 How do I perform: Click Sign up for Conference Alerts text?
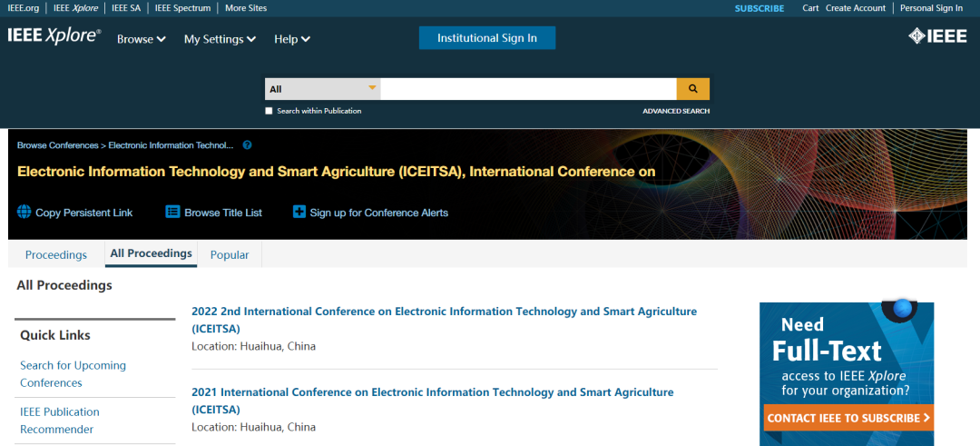point(378,213)
